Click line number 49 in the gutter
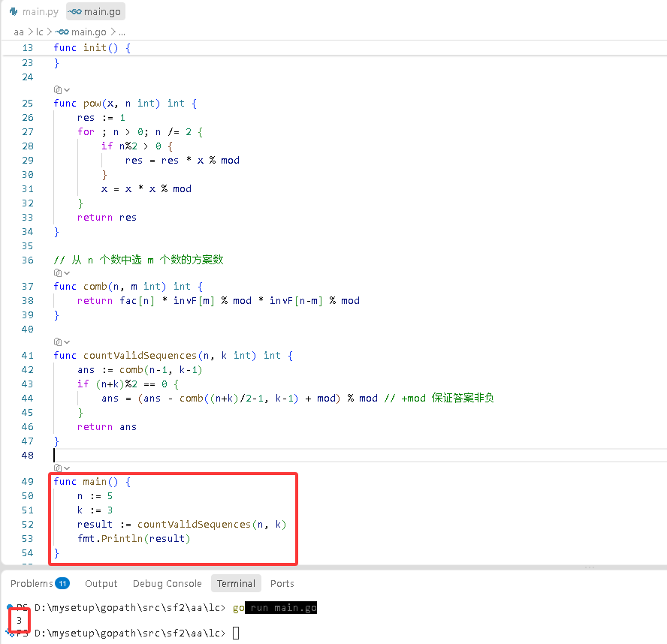 (x=28, y=481)
